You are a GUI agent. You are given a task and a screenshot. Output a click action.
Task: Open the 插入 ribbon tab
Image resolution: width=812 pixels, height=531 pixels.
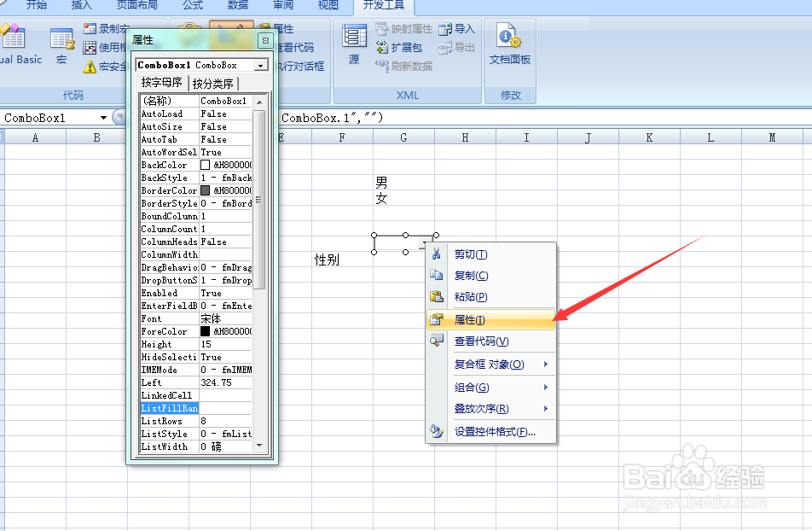(x=81, y=5)
